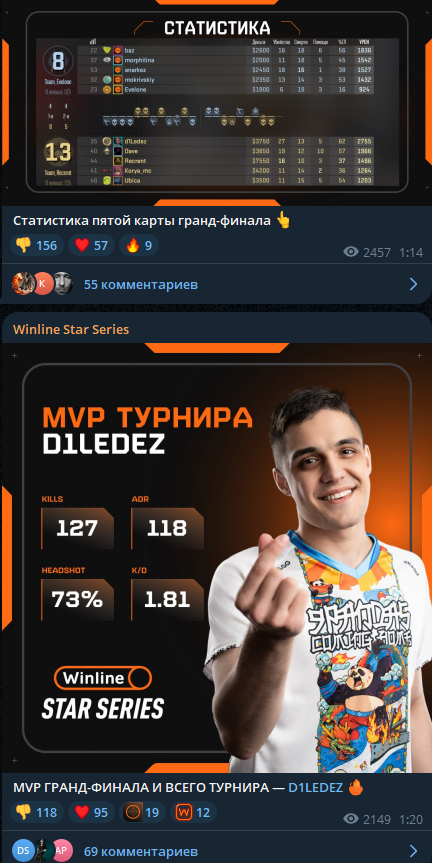Screen dimensions: 432x863
Task: Click the DS commenter avatar
Action: click(23, 850)
